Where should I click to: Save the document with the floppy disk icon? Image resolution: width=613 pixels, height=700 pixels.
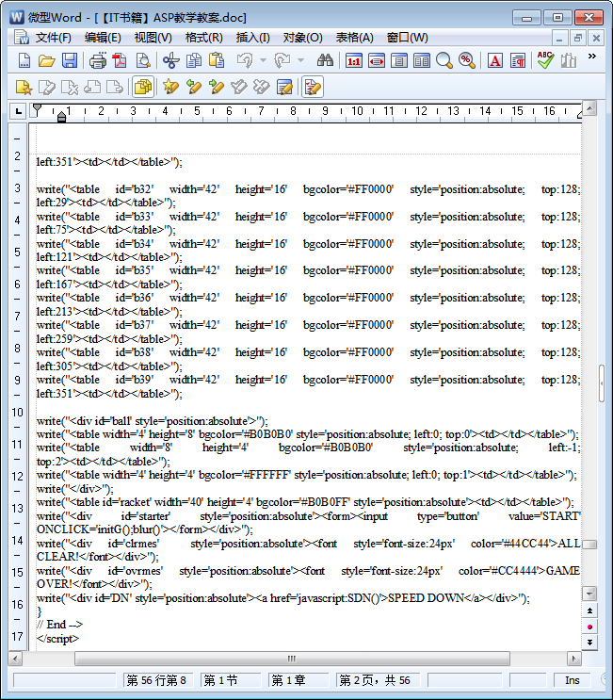tap(70, 60)
